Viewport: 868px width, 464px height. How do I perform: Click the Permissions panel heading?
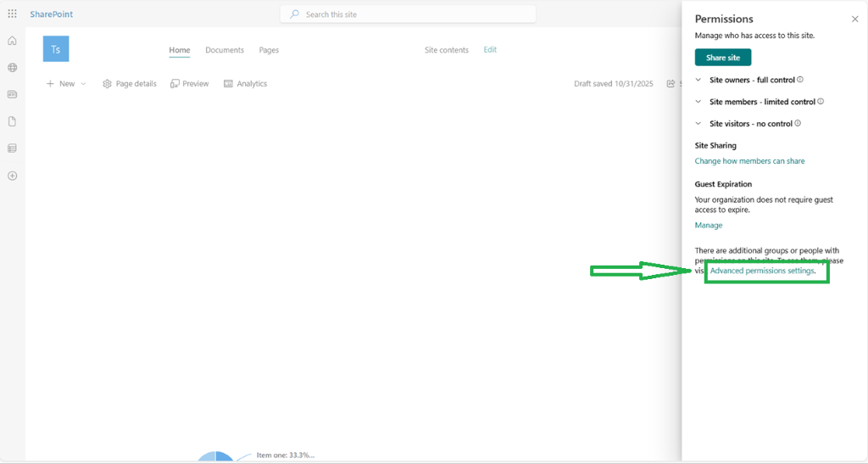click(724, 19)
